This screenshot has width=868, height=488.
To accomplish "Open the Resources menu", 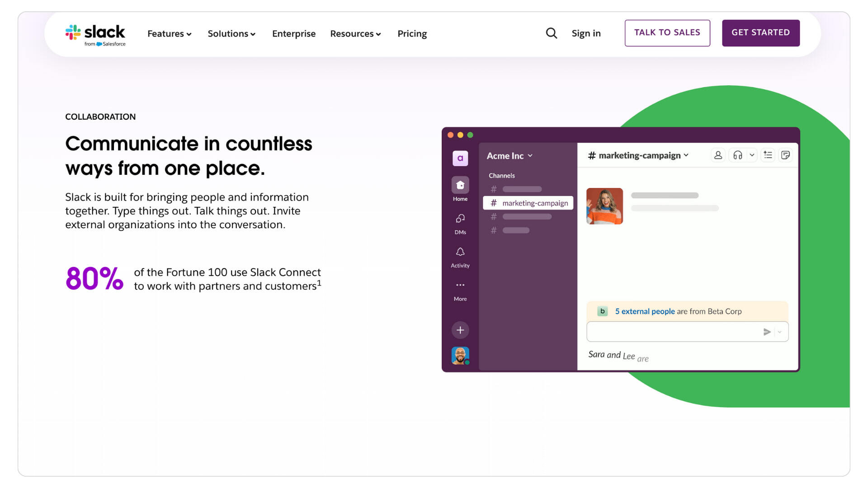I will pos(355,33).
